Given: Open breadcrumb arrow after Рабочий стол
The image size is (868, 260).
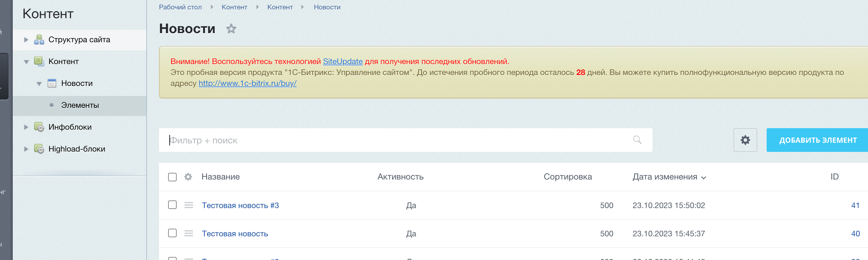Looking at the screenshot, I should click(212, 7).
